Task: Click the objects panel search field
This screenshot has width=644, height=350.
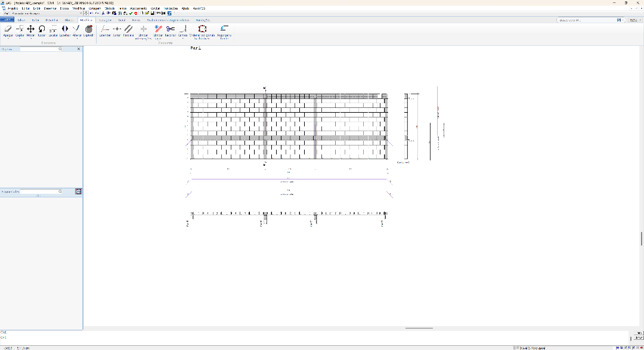Action: [41, 49]
